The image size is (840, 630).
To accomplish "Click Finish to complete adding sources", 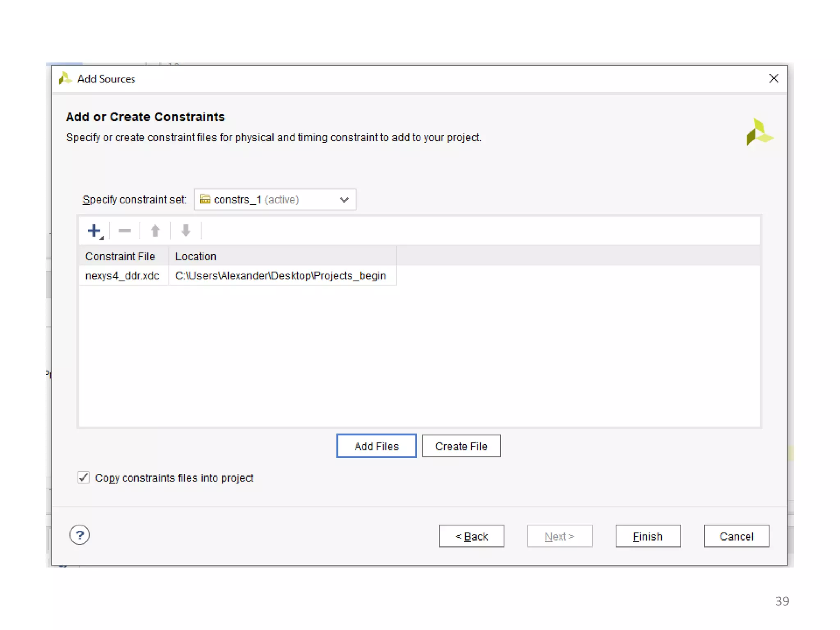I will pos(648,536).
